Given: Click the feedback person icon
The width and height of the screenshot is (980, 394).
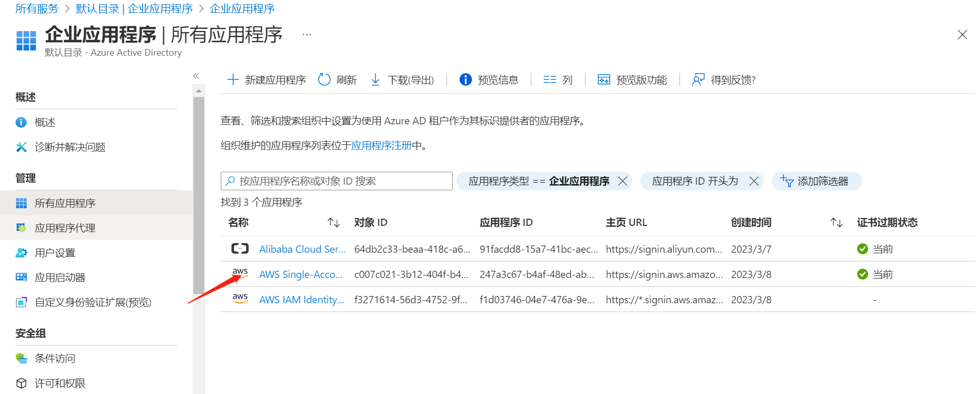Looking at the screenshot, I should [x=698, y=79].
